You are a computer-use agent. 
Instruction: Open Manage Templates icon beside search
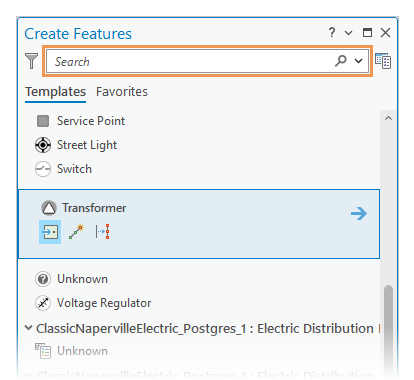coord(383,61)
